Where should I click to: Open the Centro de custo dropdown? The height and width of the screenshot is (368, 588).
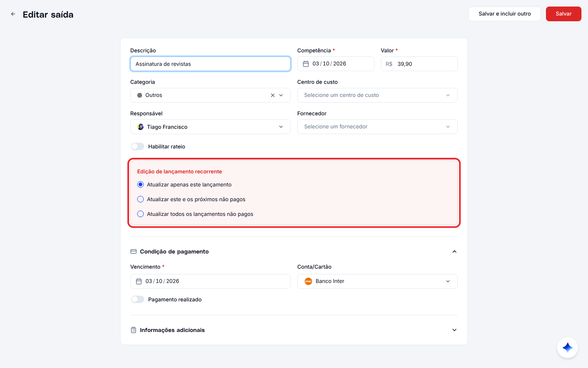377,95
